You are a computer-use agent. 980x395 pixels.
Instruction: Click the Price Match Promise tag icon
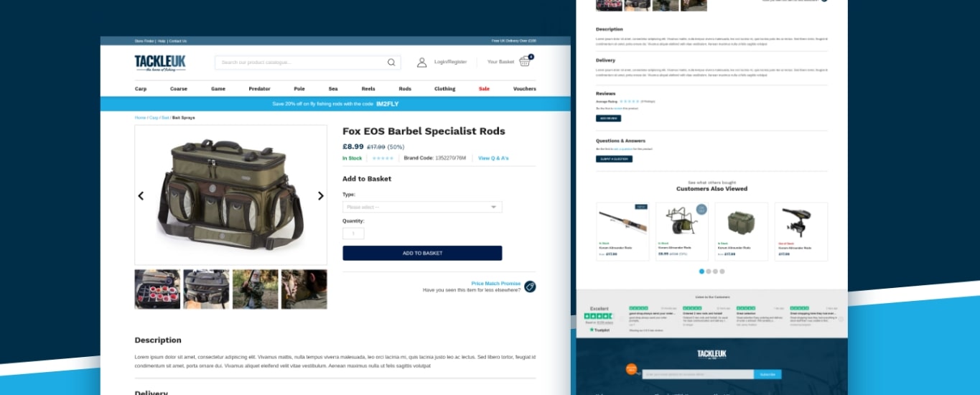coord(530,287)
